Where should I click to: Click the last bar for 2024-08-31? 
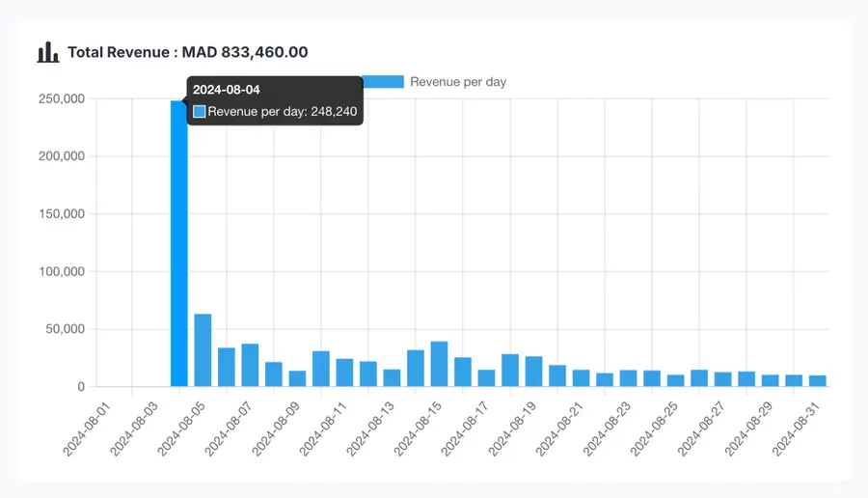click(x=818, y=381)
